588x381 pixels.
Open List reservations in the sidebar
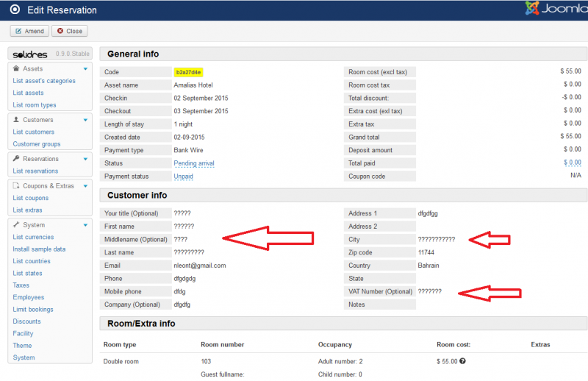point(35,171)
